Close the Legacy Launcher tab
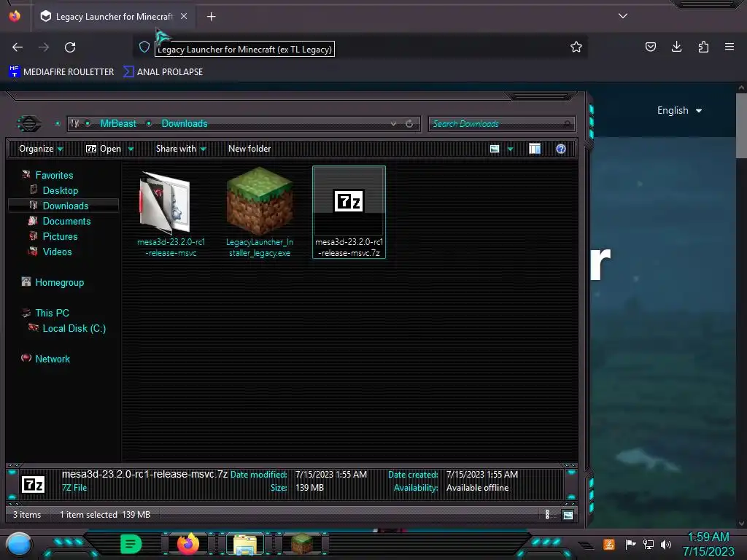This screenshot has height=560, width=747. [183, 16]
